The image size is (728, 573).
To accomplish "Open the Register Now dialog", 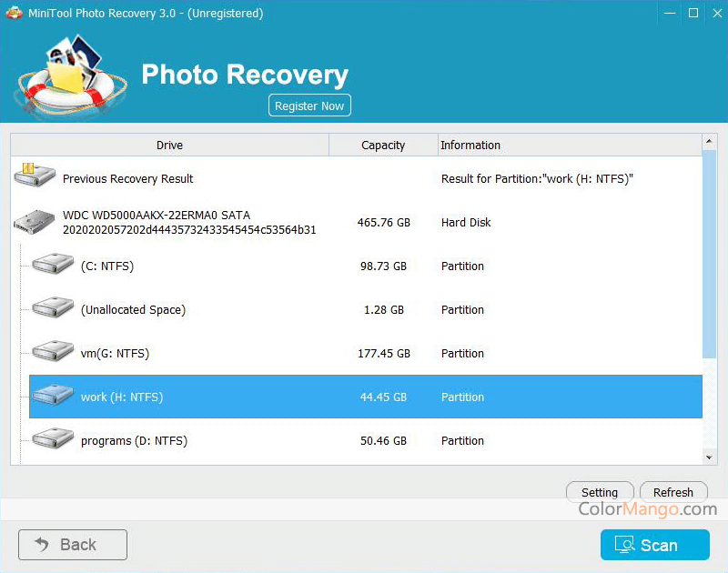I will [309, 105].
